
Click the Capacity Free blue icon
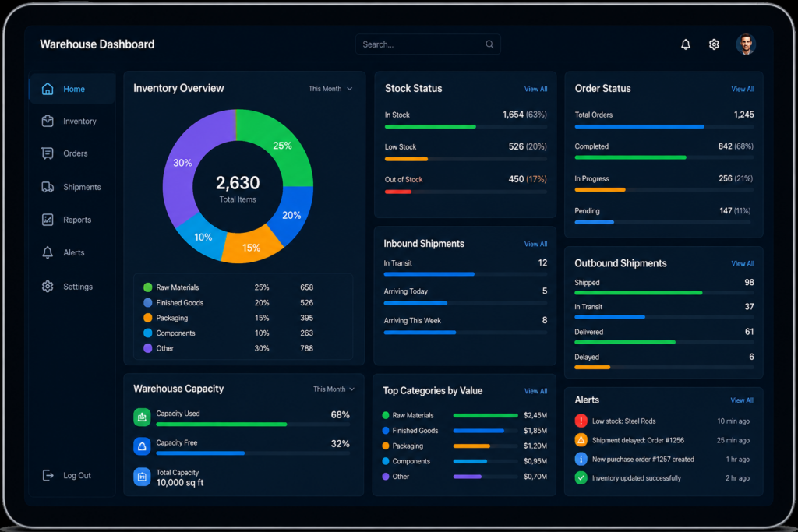point(142,446)
